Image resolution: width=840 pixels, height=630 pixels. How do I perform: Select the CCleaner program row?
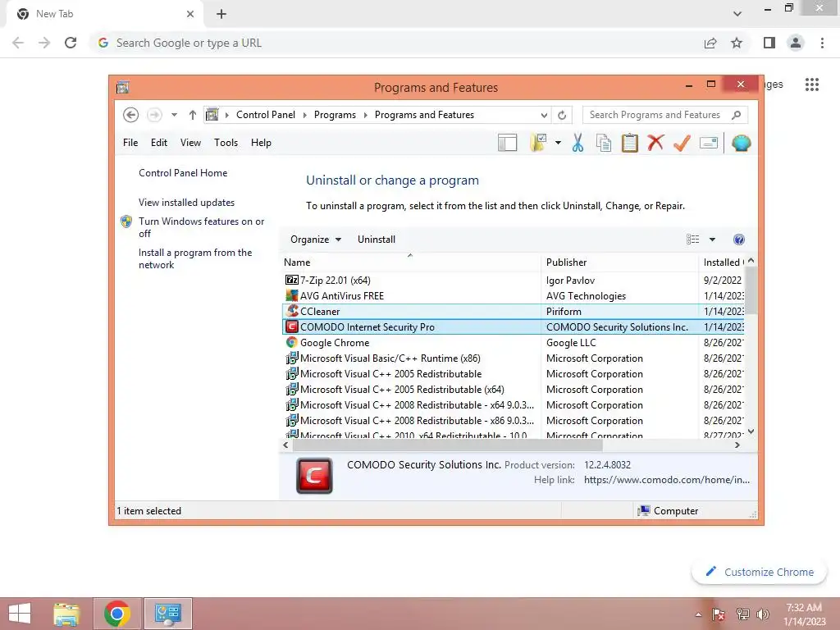(513, 311)
